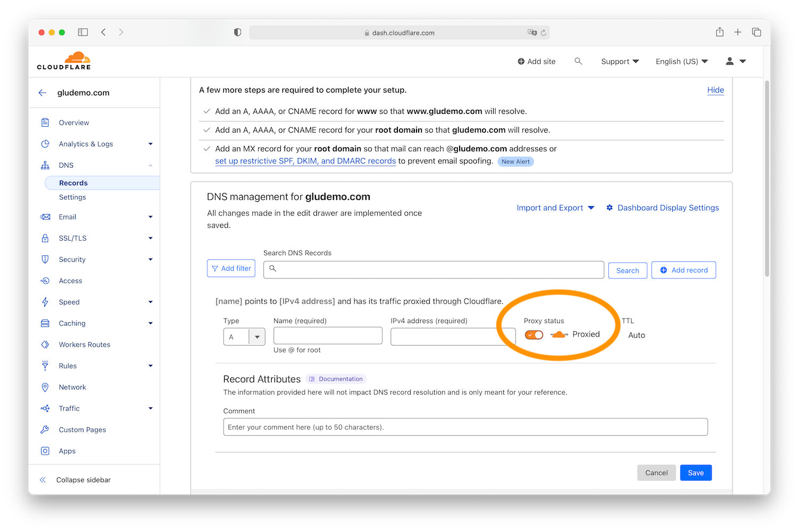Viewport: 799px width, 532px height.
Task: Open the record Type dropdown
Action: point(244,337)
